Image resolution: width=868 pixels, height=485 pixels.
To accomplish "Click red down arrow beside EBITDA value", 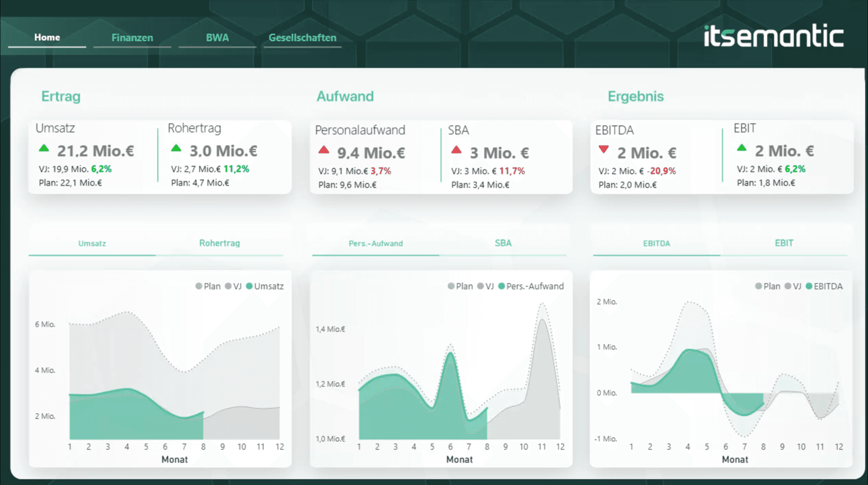I will pyautogui.click(x=604, y=149).
